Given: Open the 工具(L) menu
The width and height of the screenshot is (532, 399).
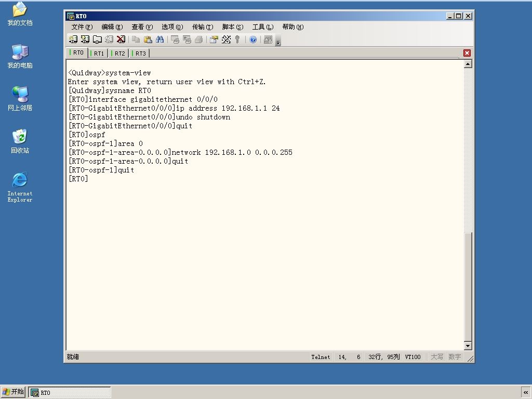Looking at the screenshot, I should click(x=263, y=27).
